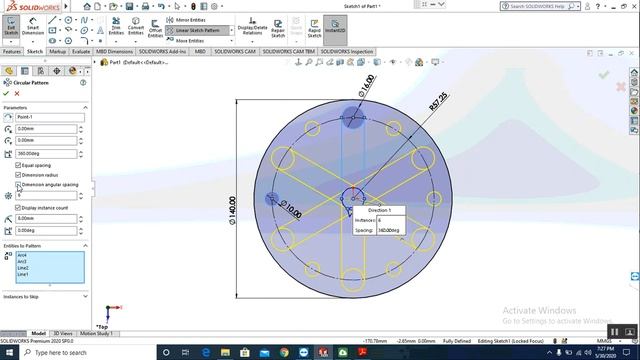This screenshot has height=360, width=640.
Task: Expand SOLIDWORKS menu flyout arrow
Action: coord(66,6)
